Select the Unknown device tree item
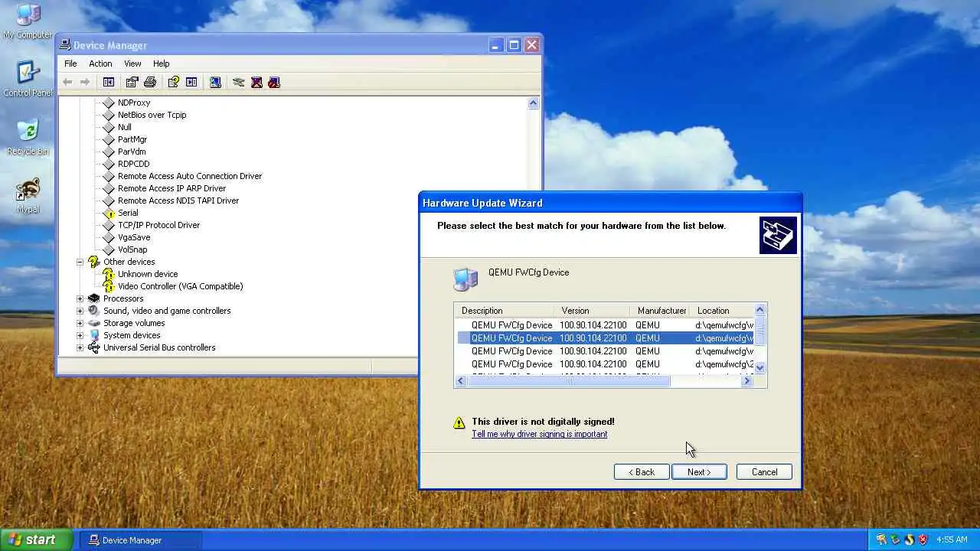Image resolution: width=980 pixels, height=551 pixels. click(148, 274)
